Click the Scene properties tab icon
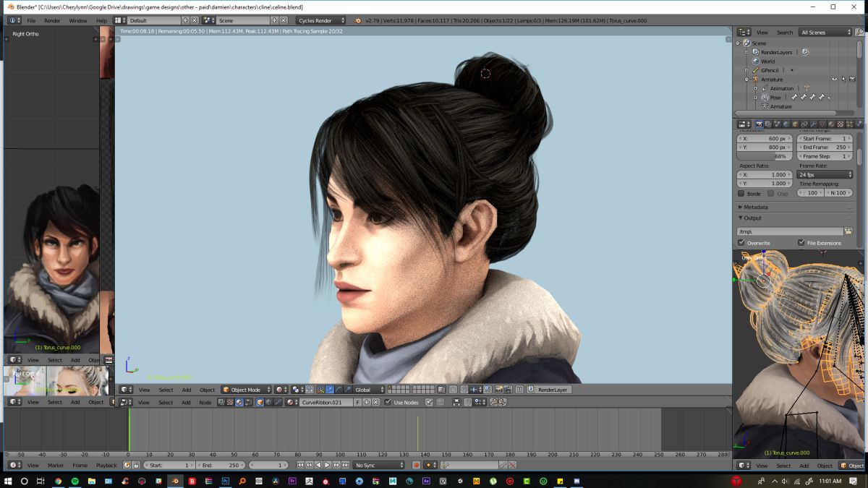Viewport: 868px width, 488px height. point(777,124)
